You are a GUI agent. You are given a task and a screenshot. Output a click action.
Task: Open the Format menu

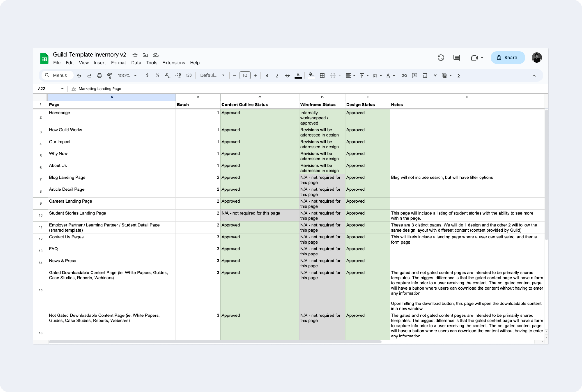(x=119, y=63)
